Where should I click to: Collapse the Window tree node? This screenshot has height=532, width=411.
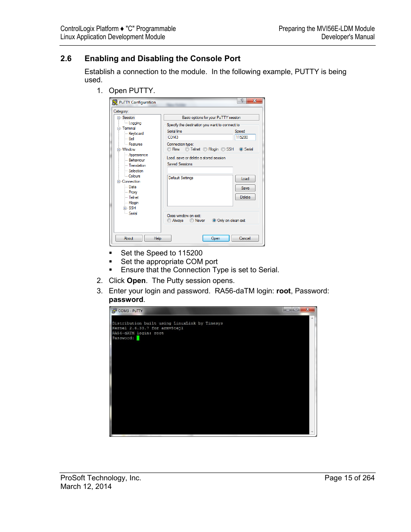(x=118, y=149)
